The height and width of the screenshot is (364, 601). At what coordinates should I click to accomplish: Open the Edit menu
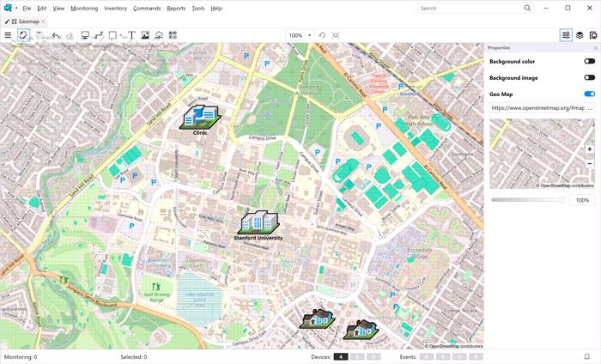(x=42, y=8)
